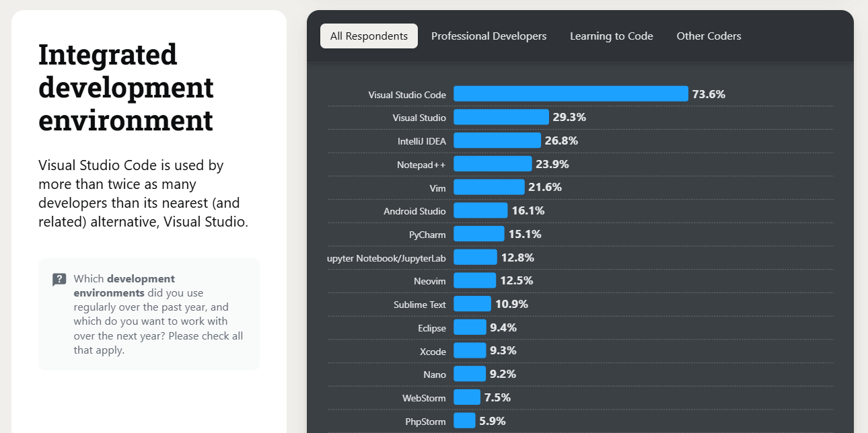Switch to the Professional Developers tab
This screenshot has height=433, width=868.
click(489, 36)
